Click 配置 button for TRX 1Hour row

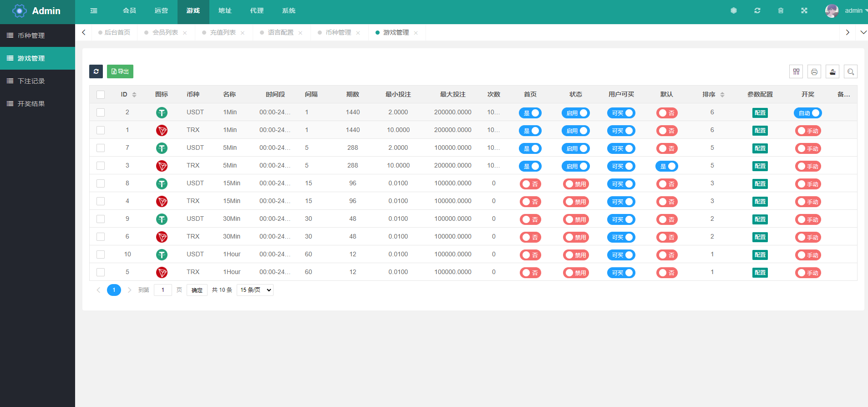760,273
